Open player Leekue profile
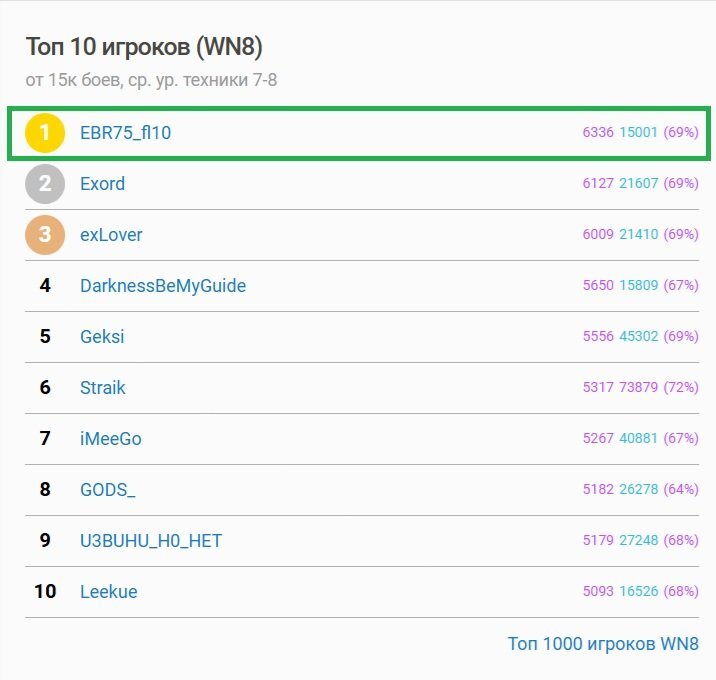This screenshot has height=680, width=716. (109, 592)
